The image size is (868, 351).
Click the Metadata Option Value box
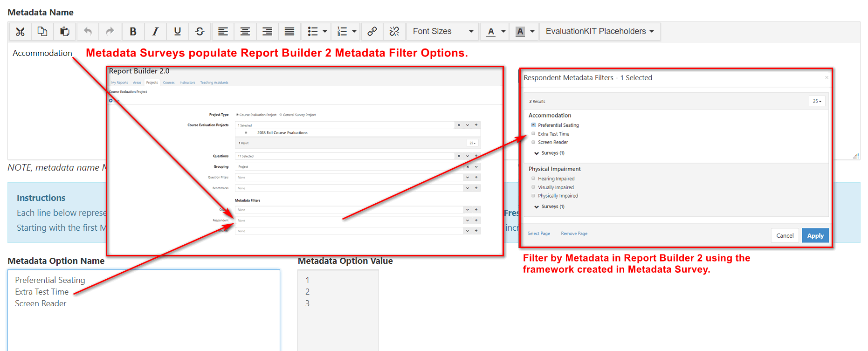[x=338, y=310]
